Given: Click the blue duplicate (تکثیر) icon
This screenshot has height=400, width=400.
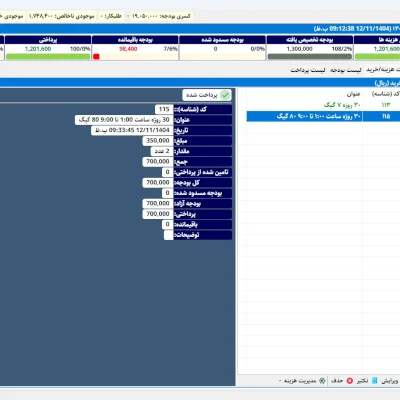Looking at the screenshot, I should tap(374, 381).
